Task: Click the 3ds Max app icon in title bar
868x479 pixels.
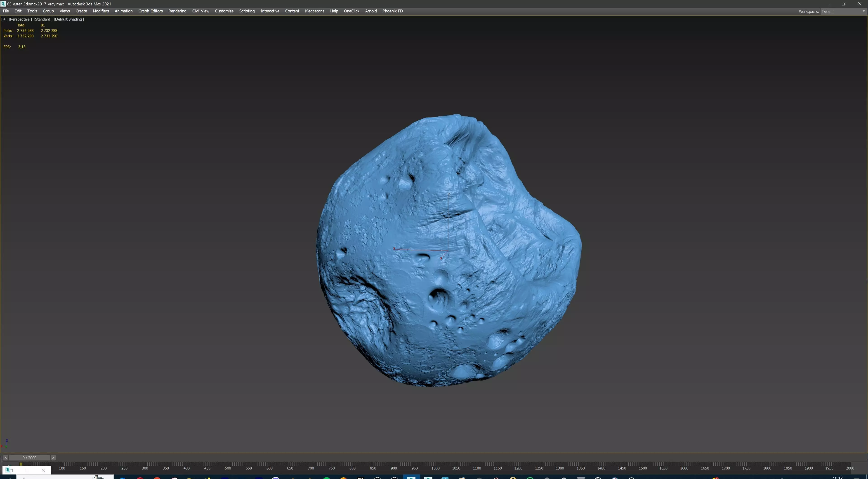Action: point(3,4)
